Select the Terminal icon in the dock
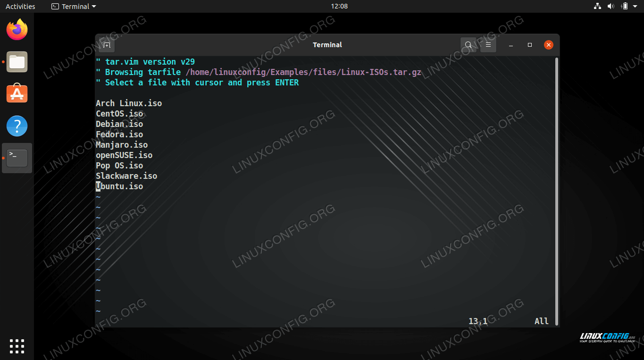644x360 pixels. [x=17, y=158]
